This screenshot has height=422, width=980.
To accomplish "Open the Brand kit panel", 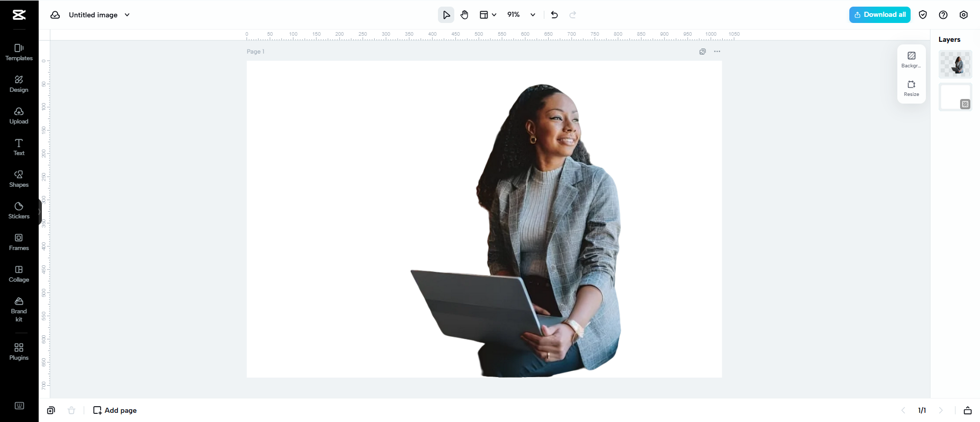I will [19, 309].
